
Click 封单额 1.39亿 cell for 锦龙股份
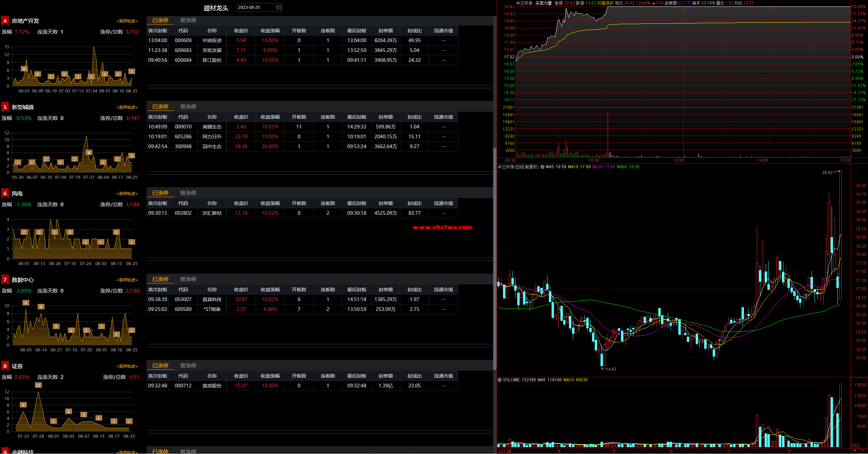tap(386, 386)
